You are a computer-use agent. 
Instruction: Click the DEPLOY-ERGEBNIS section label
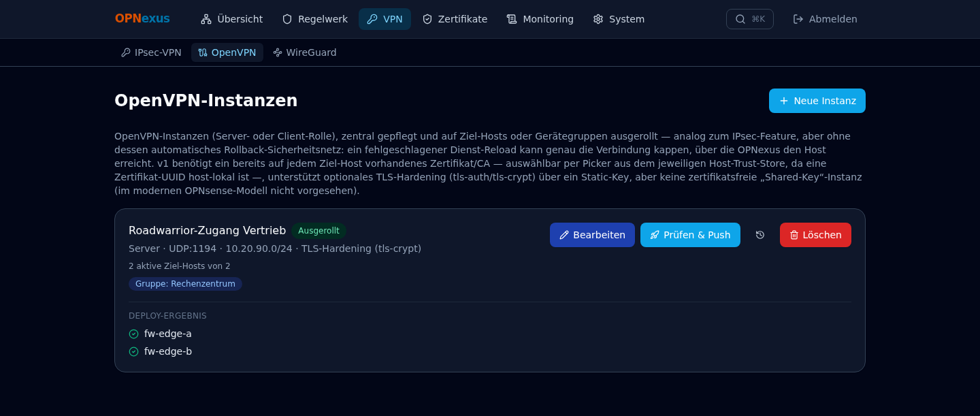(x=167, y=316)
